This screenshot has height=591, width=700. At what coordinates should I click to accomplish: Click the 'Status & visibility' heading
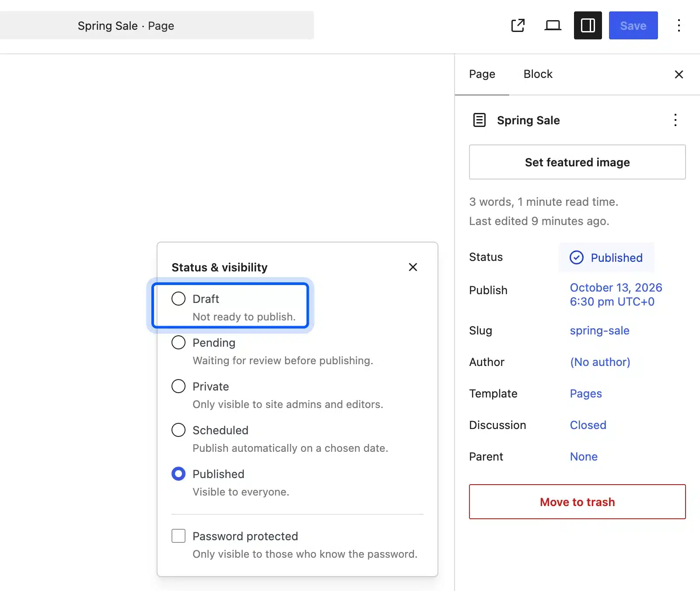220,267
